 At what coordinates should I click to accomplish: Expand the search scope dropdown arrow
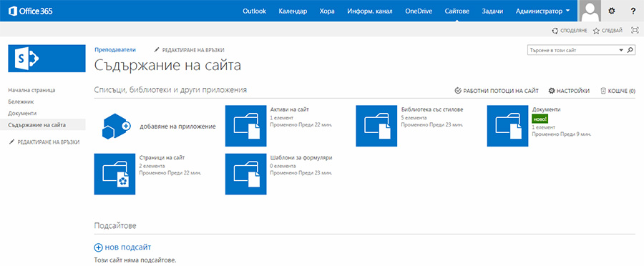click(621, 50)
